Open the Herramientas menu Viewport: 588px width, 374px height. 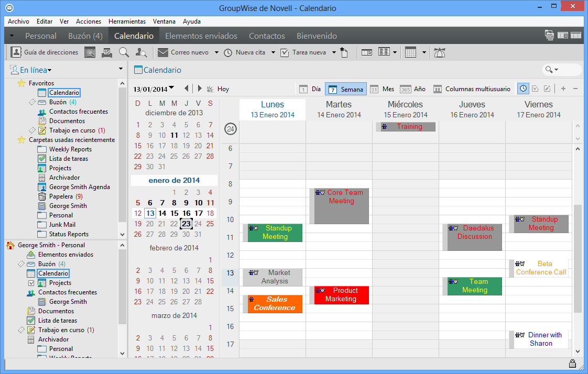point(126,21)
